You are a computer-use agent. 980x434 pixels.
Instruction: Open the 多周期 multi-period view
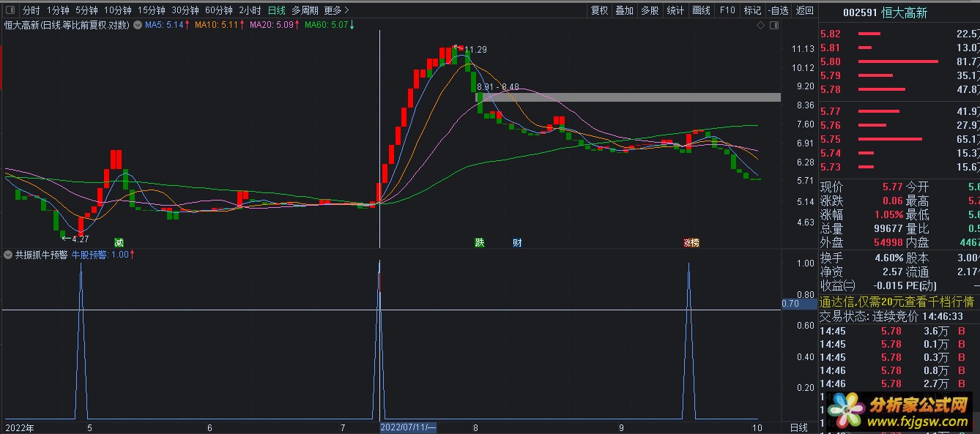click(305, 10)
